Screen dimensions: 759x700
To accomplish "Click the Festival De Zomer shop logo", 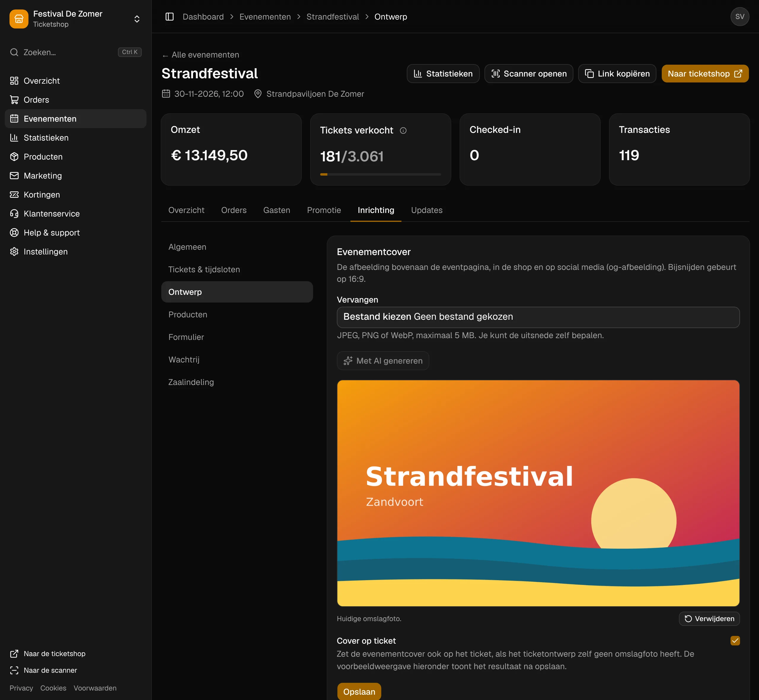I will [x=19, y=19].
